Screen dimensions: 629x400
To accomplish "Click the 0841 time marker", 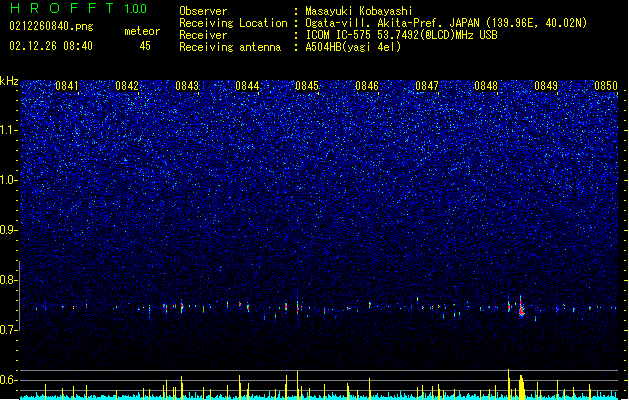I will (x=67, y=86).
